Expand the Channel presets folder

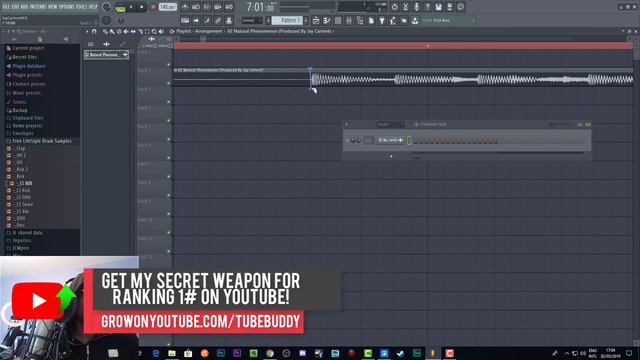25,84
